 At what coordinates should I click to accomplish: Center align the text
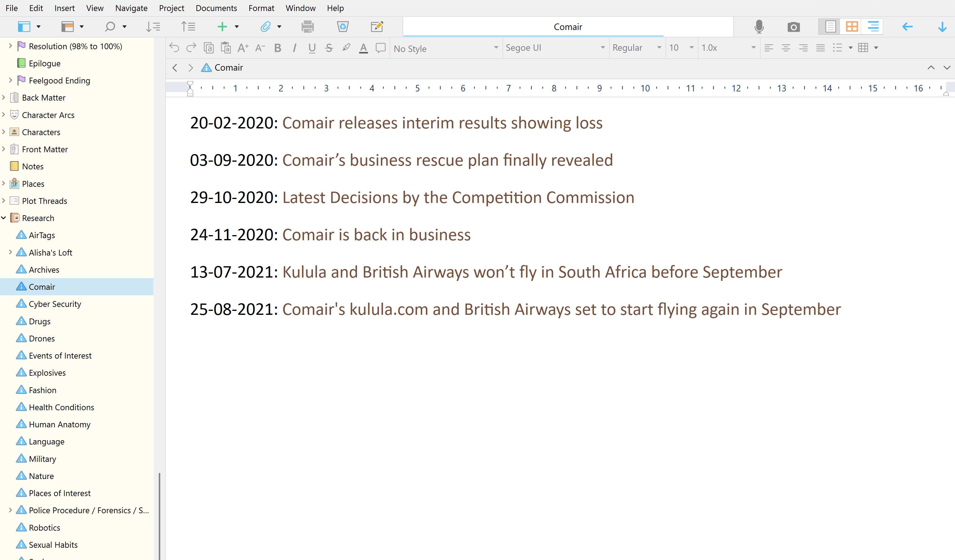click(x=786, y=48)
